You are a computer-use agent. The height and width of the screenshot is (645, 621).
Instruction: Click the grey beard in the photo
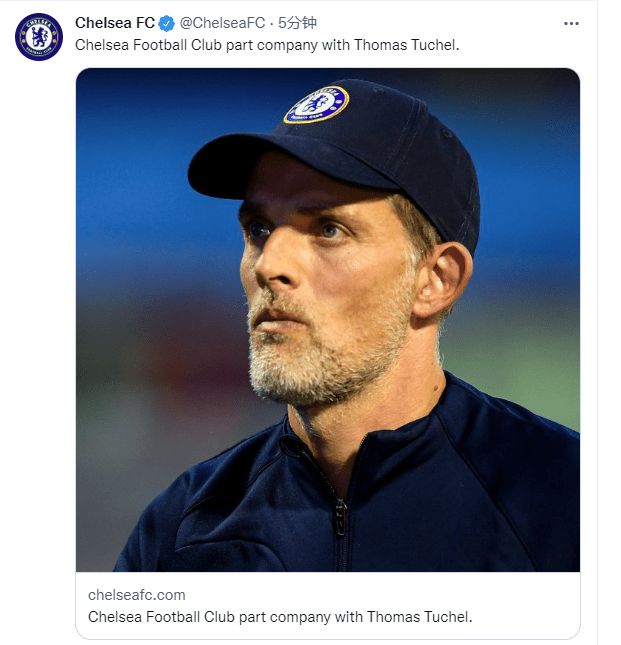(320, 355)
